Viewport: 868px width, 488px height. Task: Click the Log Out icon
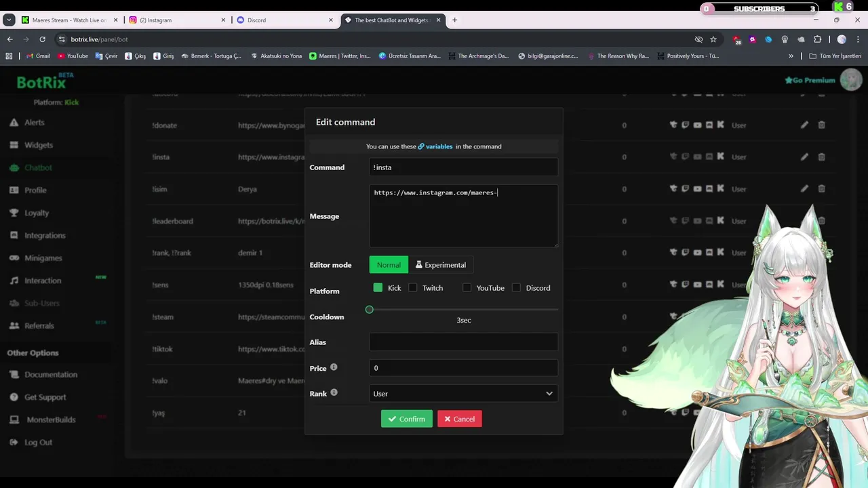(14, 443)
